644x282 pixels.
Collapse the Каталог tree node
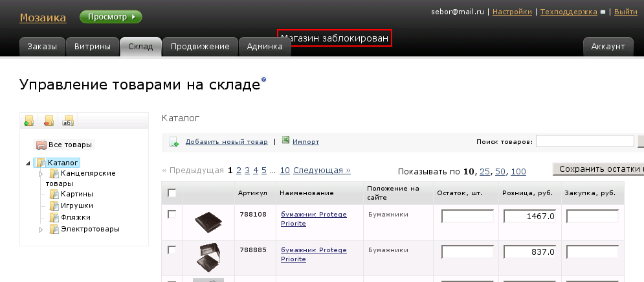coord(28,163)
